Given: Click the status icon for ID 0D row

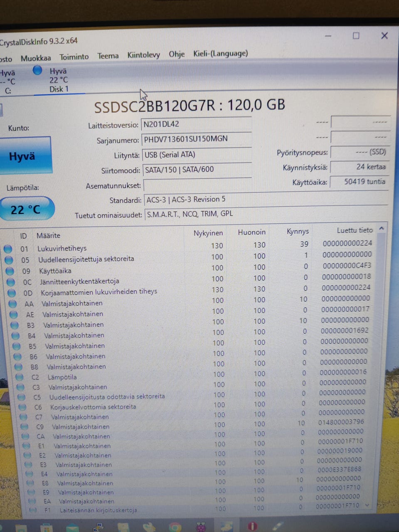Looking at the screenshot, I should (12, 293).
